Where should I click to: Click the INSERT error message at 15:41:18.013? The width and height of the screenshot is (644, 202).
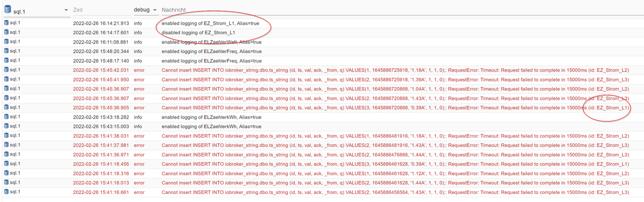coord(396,183)
